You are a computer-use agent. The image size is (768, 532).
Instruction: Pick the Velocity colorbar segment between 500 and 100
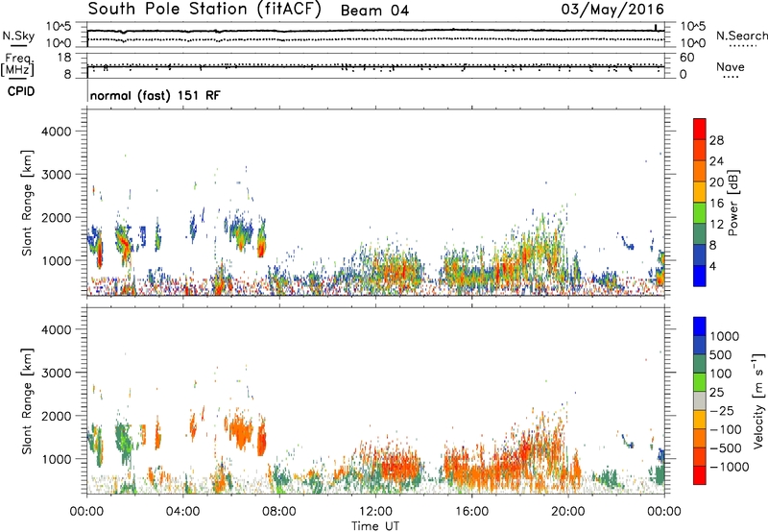(700, 364)
